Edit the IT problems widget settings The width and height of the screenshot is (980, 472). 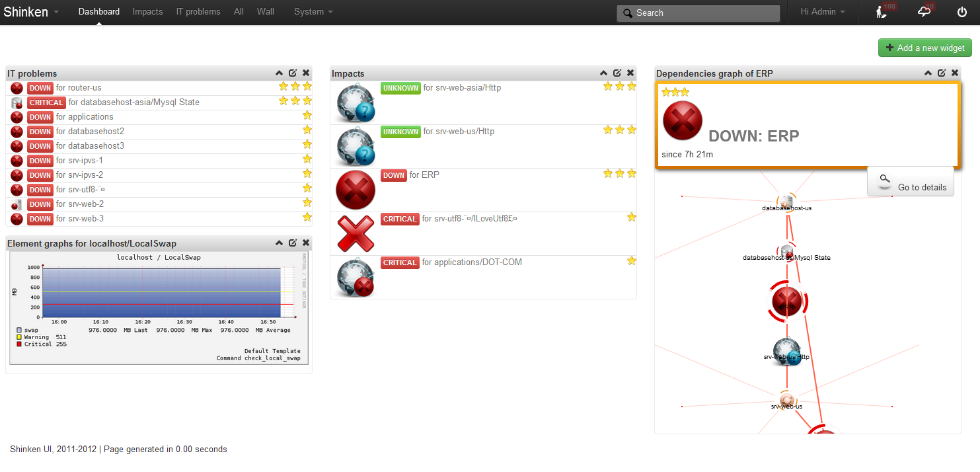coord(293,73)
